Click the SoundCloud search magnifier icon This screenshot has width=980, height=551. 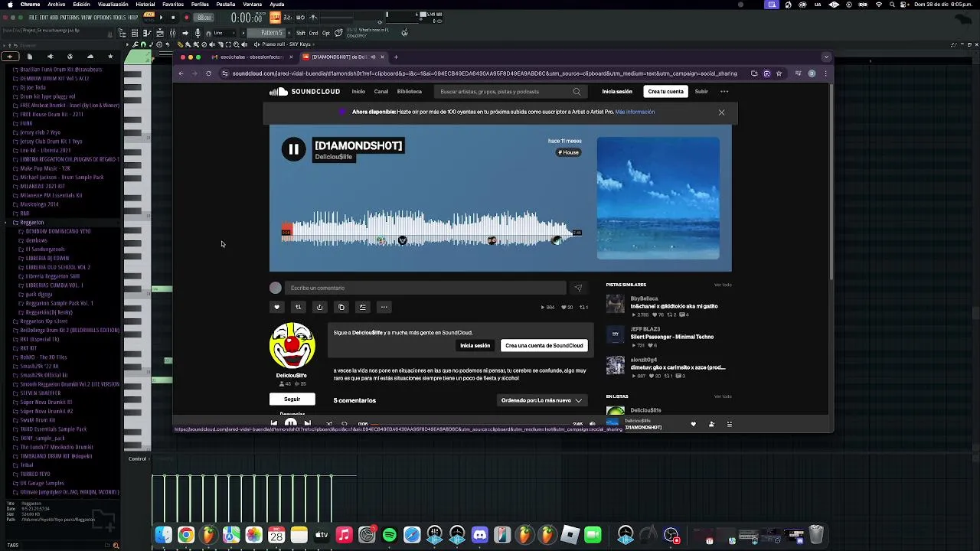point(577,92)
